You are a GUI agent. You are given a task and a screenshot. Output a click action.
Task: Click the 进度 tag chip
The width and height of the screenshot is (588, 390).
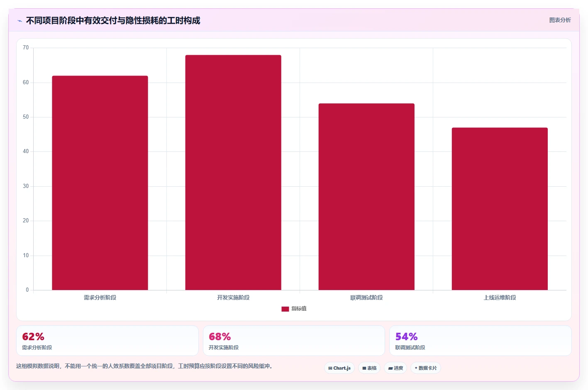point(395,368)
